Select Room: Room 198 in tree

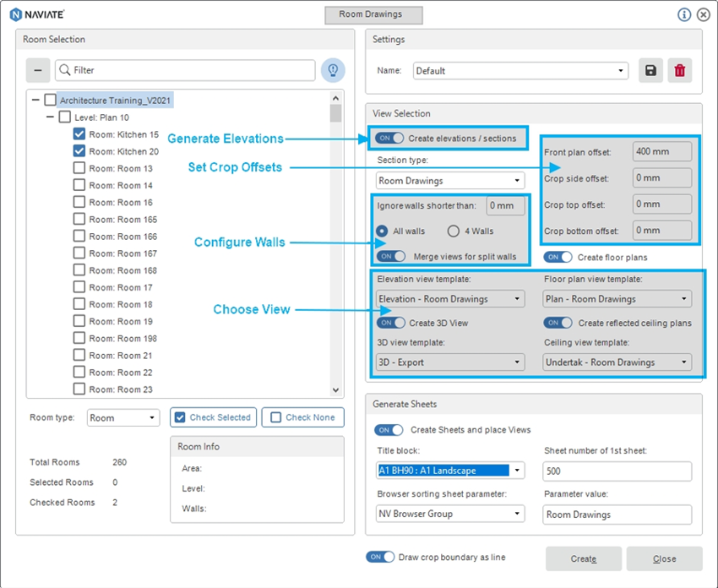point(122,339)
